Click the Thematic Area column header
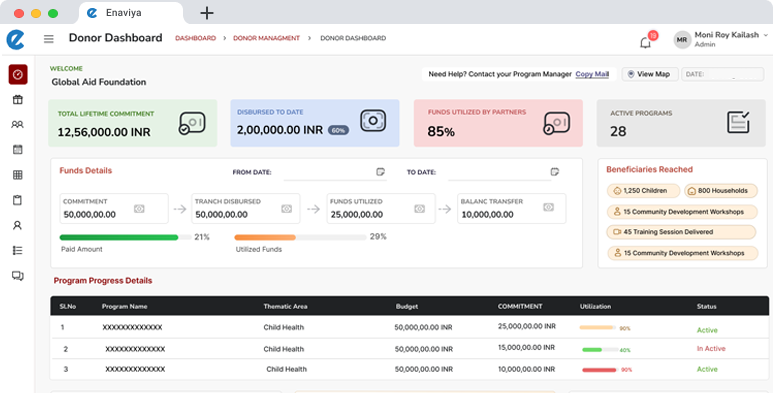Image resolution: width=773 pixels, height=393 pixels. [x=285, y=306]
